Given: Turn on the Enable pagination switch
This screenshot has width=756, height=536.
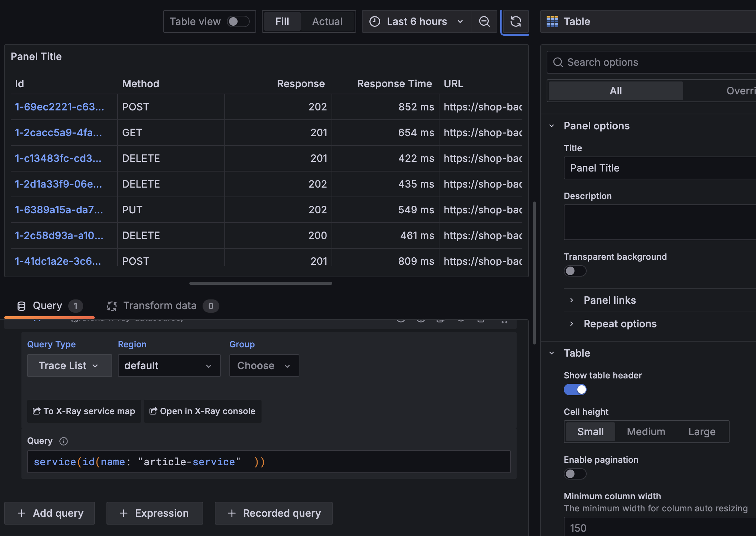Looking at the screenshot, I should pyautogui.click(x=575, y=474).
